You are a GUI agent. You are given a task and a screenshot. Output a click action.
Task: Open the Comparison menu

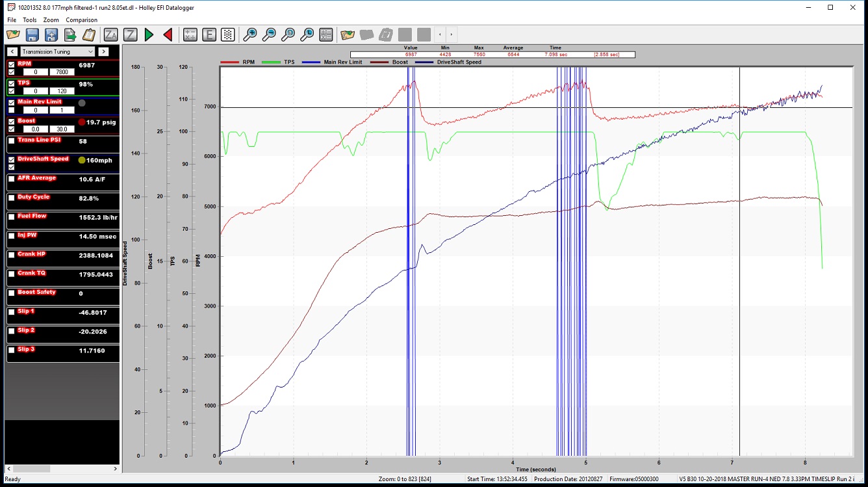coord(82,20)
